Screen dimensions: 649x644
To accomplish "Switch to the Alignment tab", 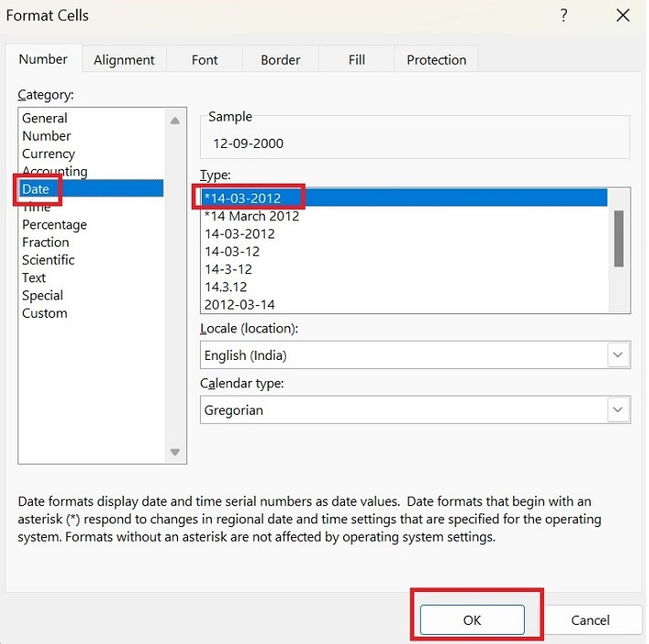I will coord(124,60).
